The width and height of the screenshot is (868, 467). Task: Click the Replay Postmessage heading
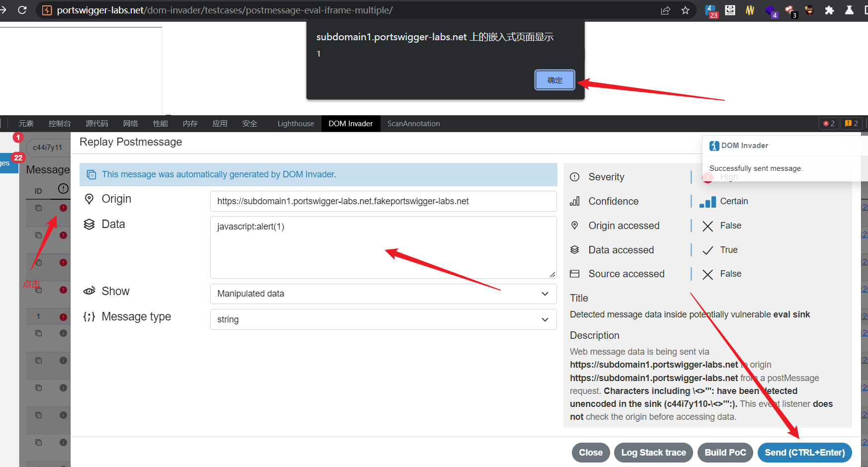pos(131,142)
